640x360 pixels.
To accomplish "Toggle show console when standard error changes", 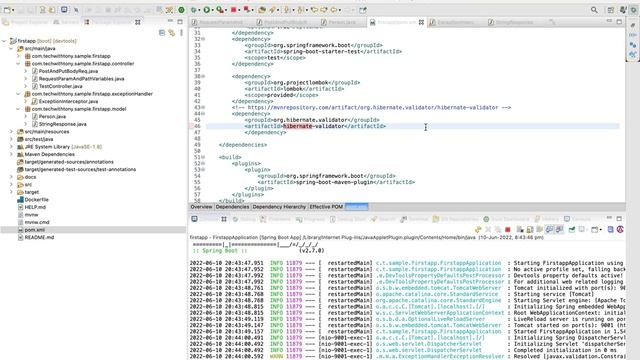I will pyautogui.click(x=559, y=230).
